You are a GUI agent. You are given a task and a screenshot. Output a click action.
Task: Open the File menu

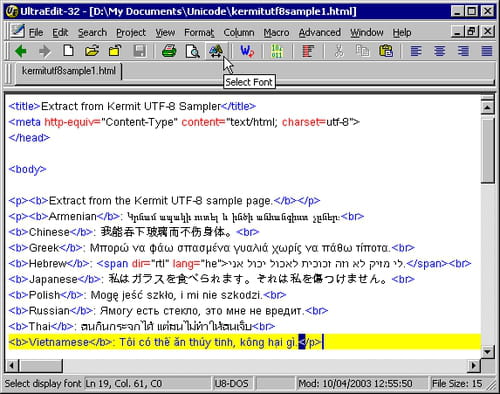click(36, 32)
